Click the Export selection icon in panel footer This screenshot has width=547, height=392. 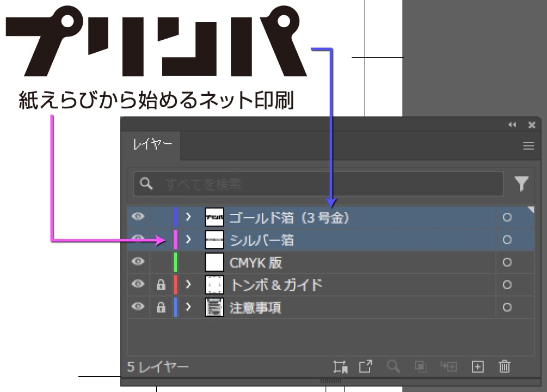pos(366,367)
